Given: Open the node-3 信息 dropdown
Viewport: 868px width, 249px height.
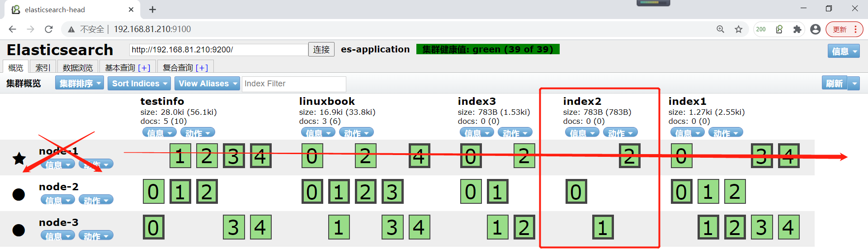Looking at the screenshot, I should pos(58,235).
